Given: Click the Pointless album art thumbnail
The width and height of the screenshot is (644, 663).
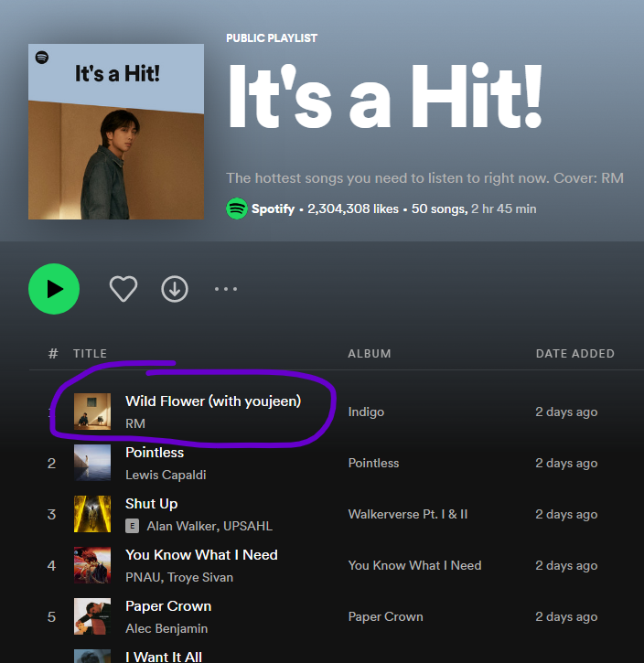Looking at the screenshot, I should 92,463.
